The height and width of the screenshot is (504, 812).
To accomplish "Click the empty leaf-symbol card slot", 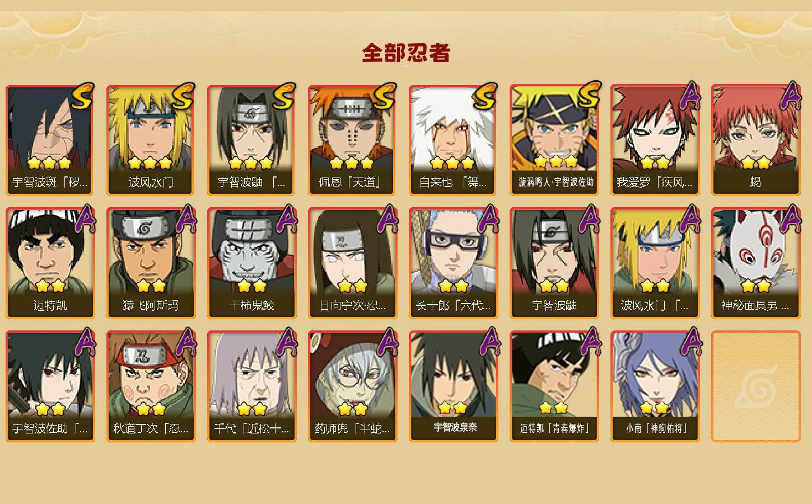I will coord(755,386).
